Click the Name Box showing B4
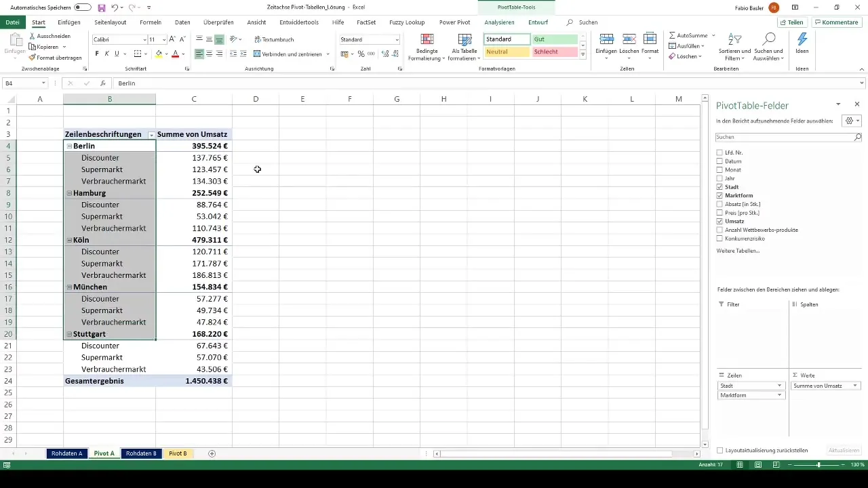The image size is (868, 488). click(24, 83)
